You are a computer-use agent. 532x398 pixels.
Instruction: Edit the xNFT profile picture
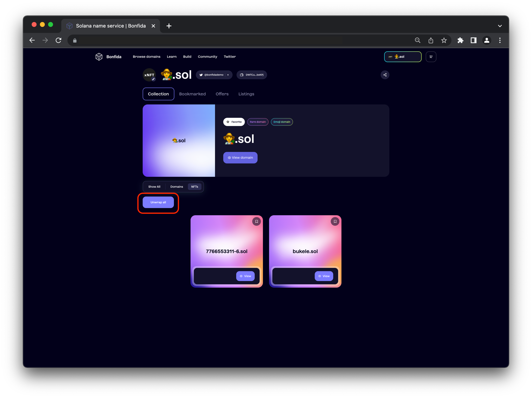[x=153, y=79]
